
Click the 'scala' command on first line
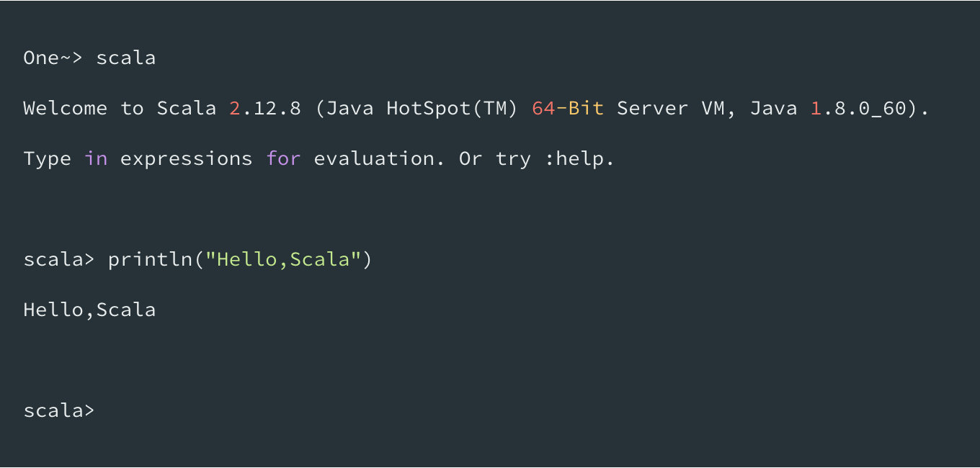(x=126, y=58)
